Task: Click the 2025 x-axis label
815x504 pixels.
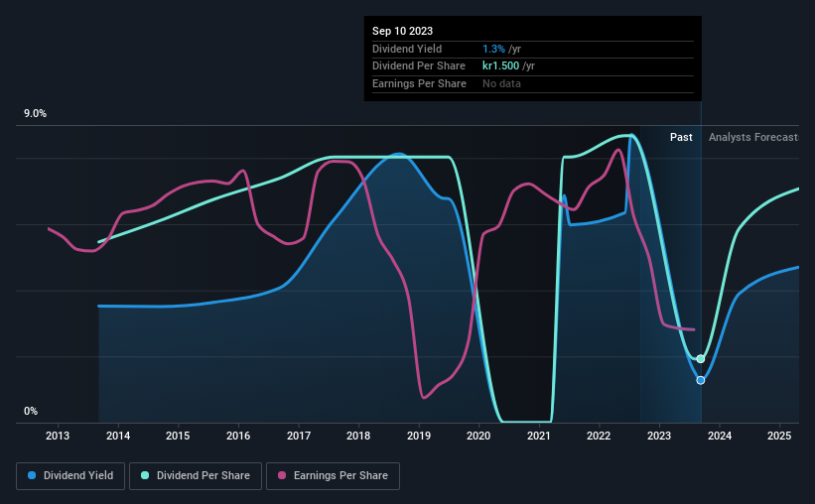Action: [779, 436]
